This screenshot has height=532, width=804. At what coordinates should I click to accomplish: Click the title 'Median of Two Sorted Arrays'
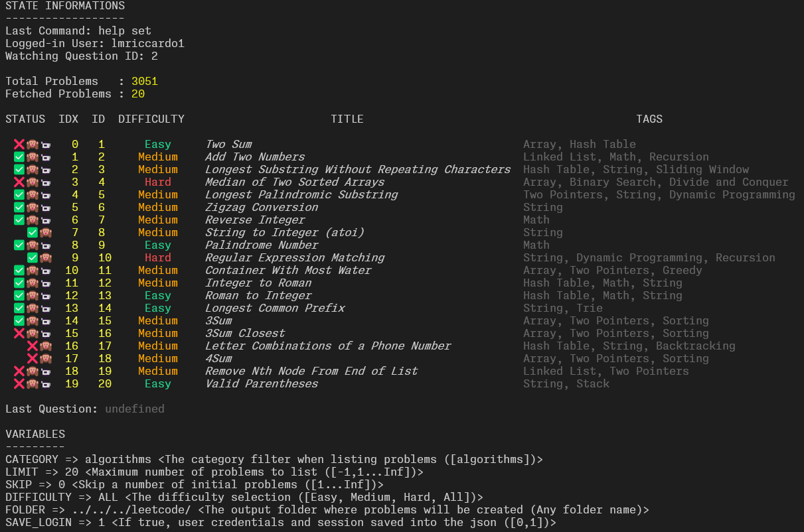pyautogui.click(x=295, y=182)
